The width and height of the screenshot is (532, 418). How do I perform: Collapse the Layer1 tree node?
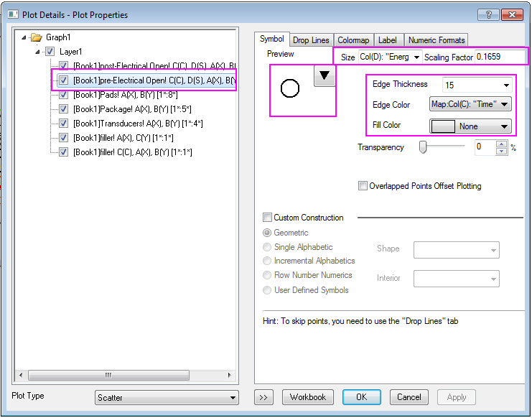38,52
